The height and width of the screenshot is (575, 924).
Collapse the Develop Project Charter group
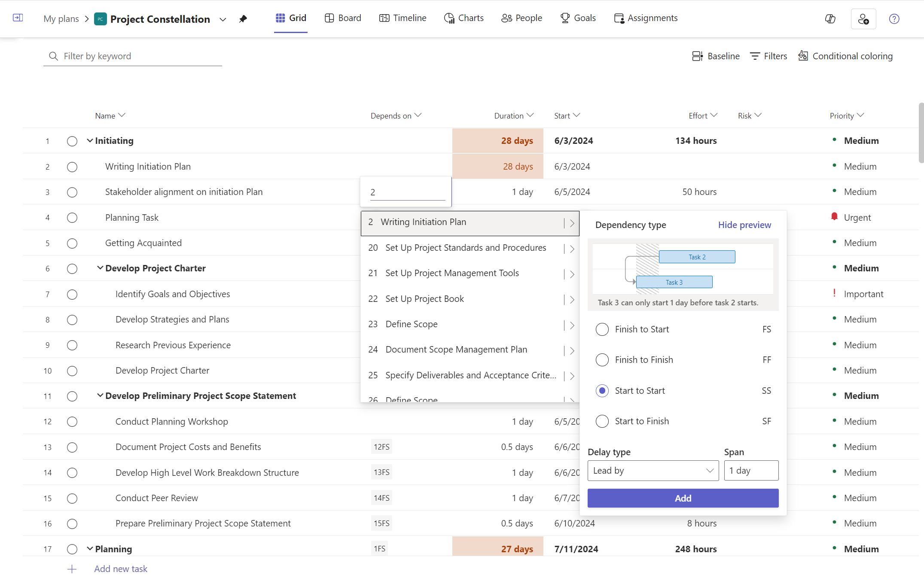100,268
